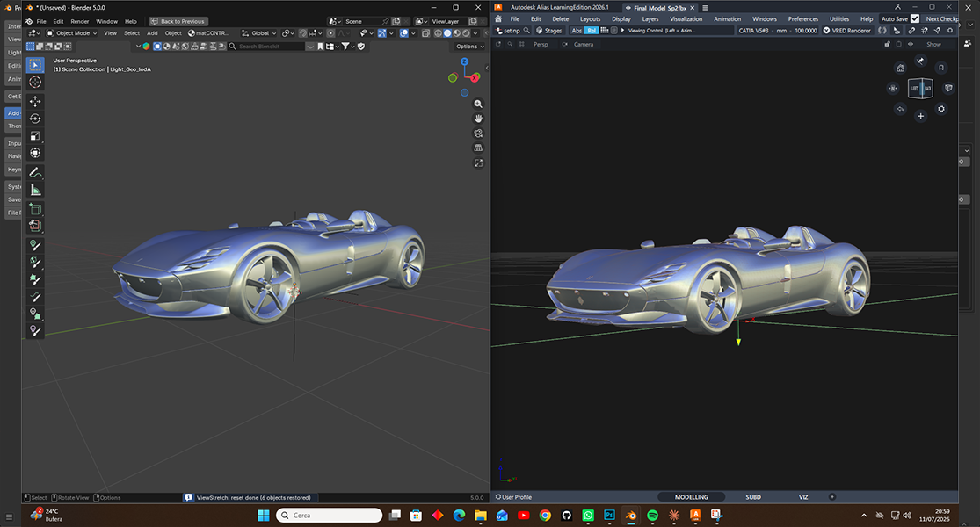
Task: Choose the Scale tool in Blender
Action: pyautogui.click(x=35, y=135)
